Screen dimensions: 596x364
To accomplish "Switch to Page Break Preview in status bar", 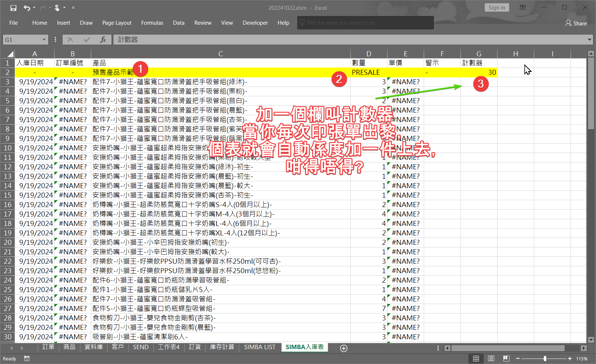I will 506,359.
